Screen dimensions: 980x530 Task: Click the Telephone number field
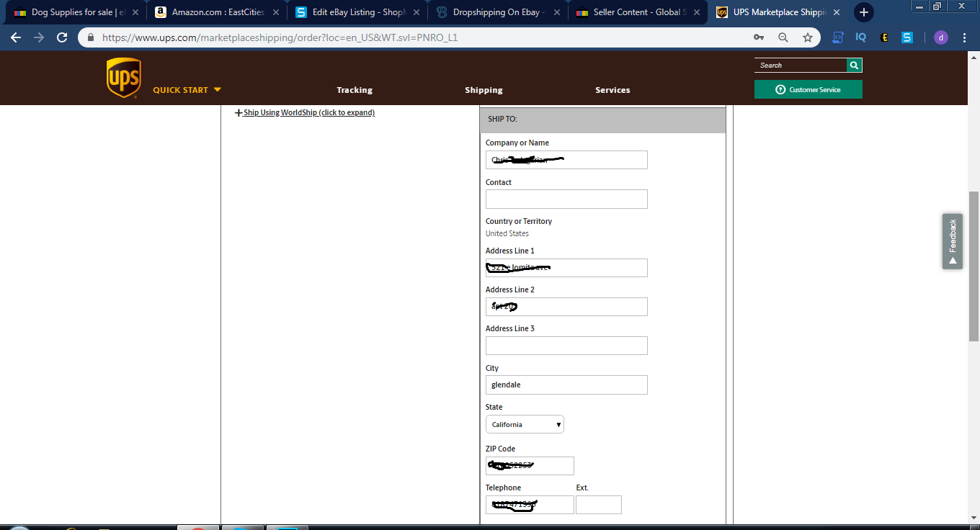click(x=530, y=505)
